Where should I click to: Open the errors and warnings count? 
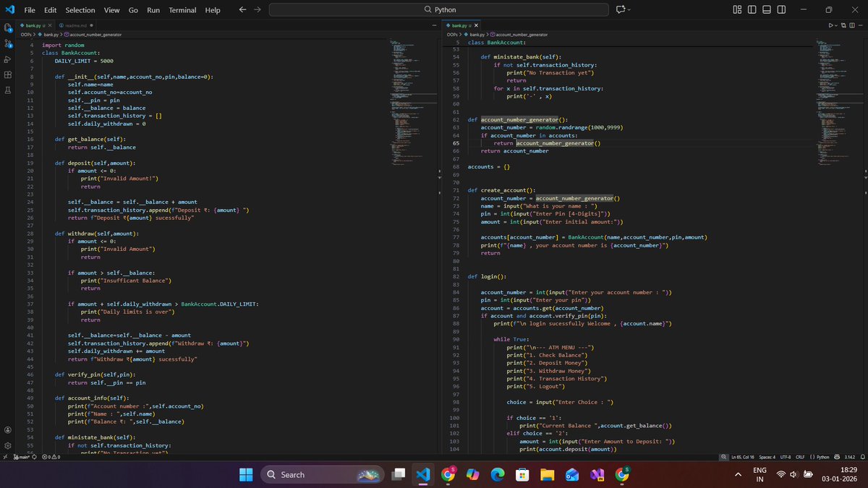(50, 457)
